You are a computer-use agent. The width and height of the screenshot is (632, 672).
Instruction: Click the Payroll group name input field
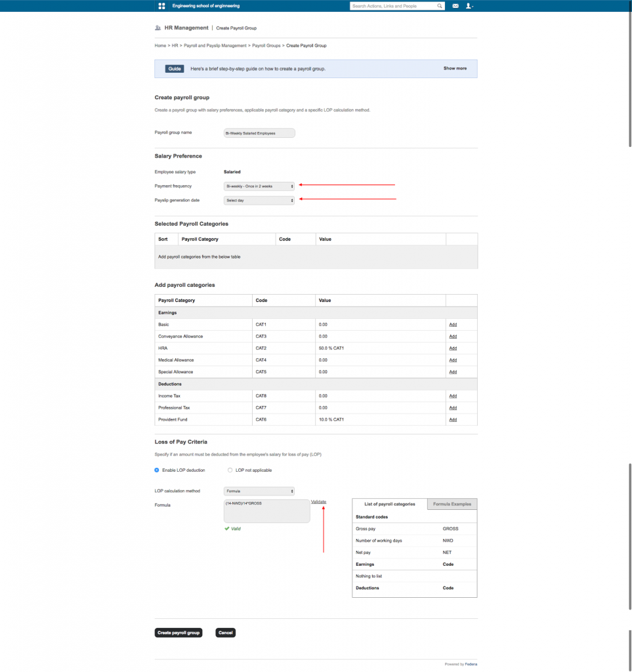tap(259, 133)
